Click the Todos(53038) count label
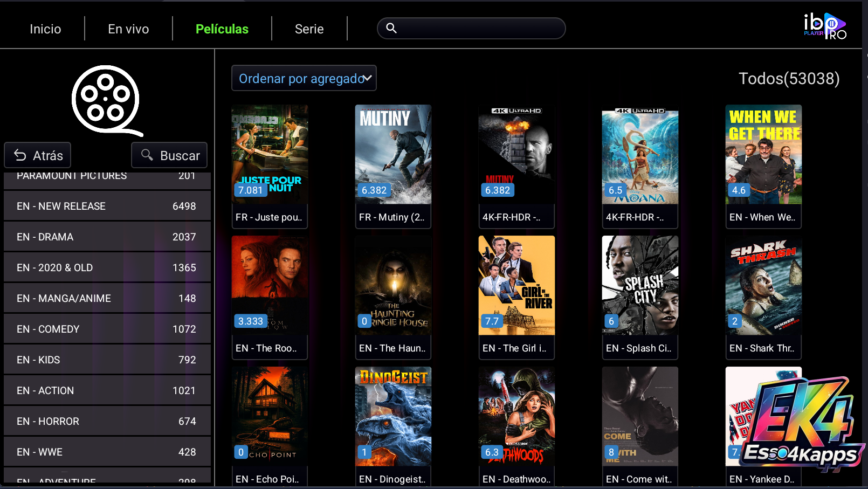Screen dimensions: 868x489 (x=789, y=79)
